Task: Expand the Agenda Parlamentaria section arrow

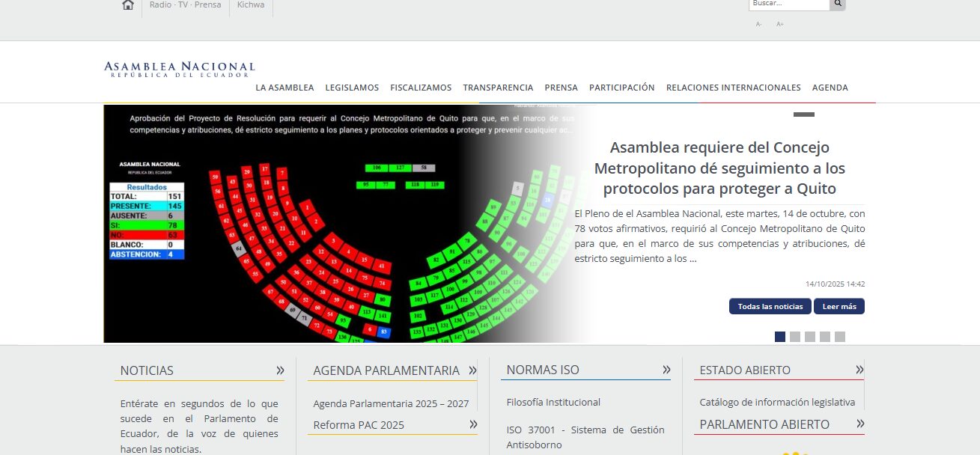Action: click(x=473, y=370)
